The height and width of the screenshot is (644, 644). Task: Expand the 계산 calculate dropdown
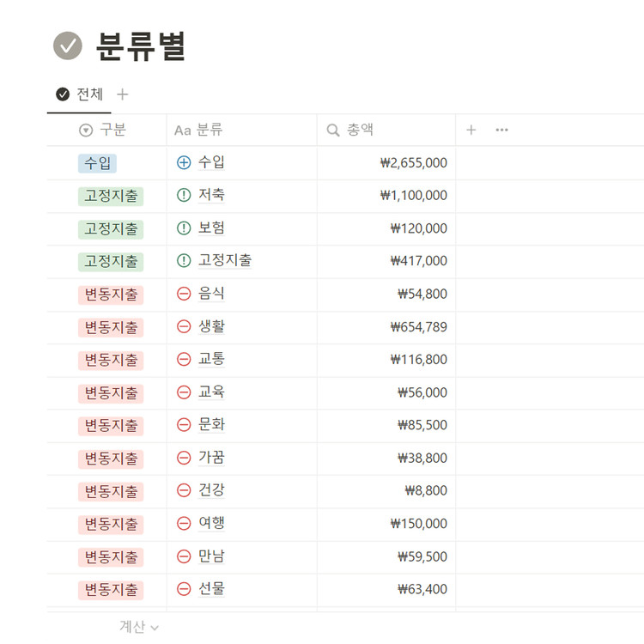point(138,628)
